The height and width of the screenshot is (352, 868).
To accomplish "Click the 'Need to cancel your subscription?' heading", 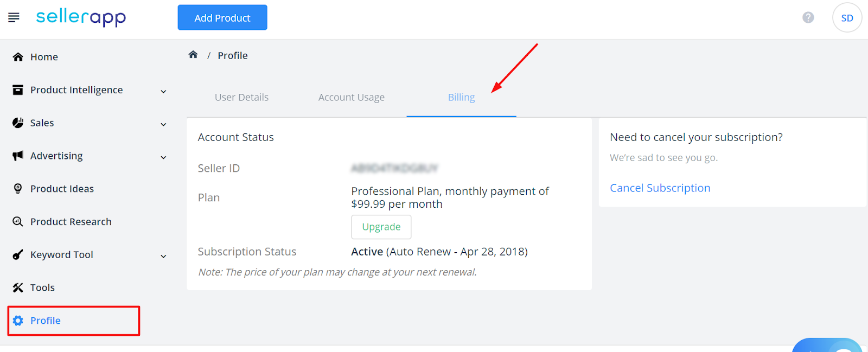I will coord(696,137).
